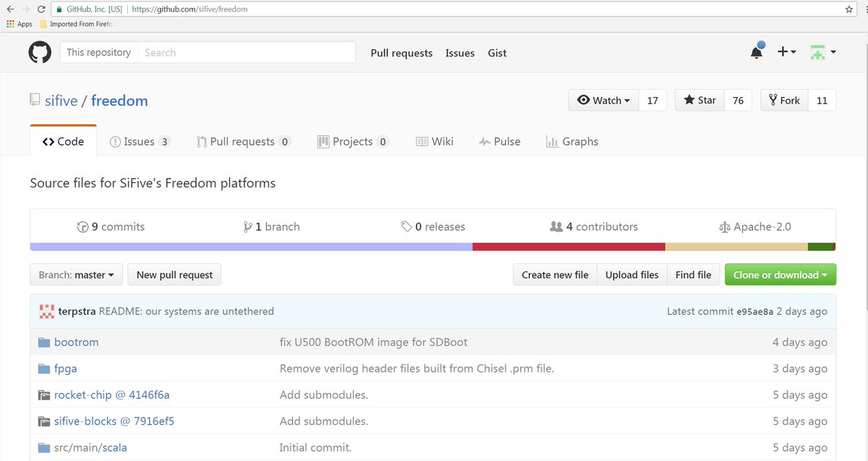
Task: Open the fpga folder link
Action: [x=66, y=368]
